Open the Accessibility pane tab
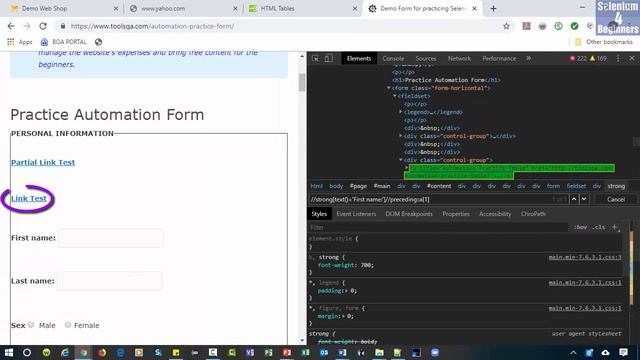Image resolution: width=640 pixels, height=360 pixels. tap(495, 214)
